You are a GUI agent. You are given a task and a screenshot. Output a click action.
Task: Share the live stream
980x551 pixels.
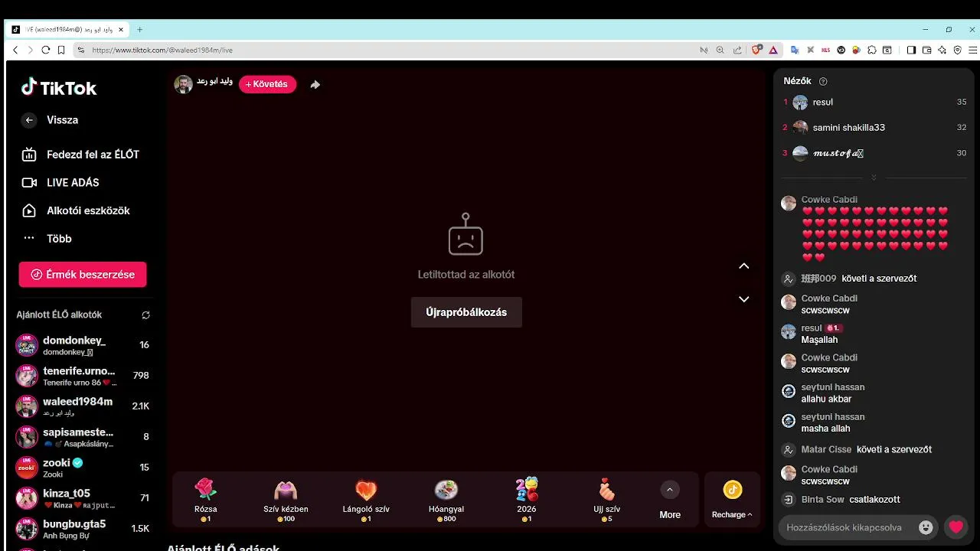[x=315, y=85]
